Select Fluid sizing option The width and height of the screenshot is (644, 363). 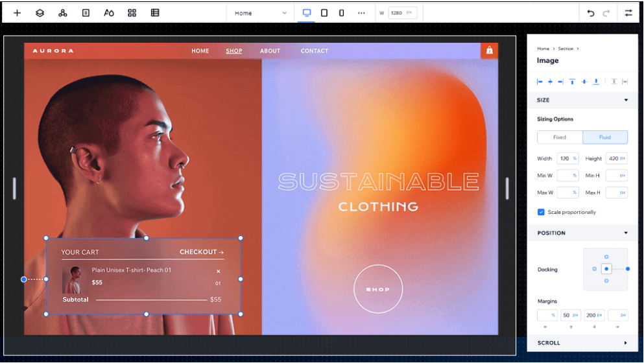[605, 137]
